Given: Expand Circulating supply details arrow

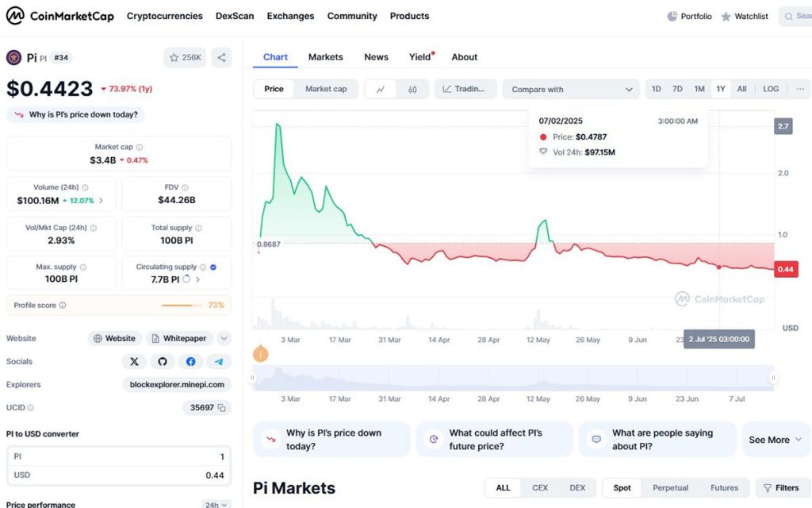Looking at the screenshot, I should pos(197,279).
